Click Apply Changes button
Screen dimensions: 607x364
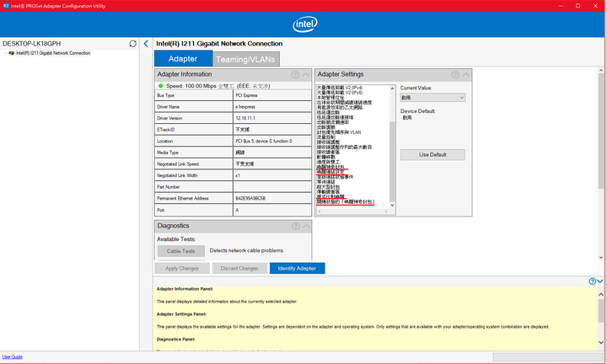pos(182,268)
